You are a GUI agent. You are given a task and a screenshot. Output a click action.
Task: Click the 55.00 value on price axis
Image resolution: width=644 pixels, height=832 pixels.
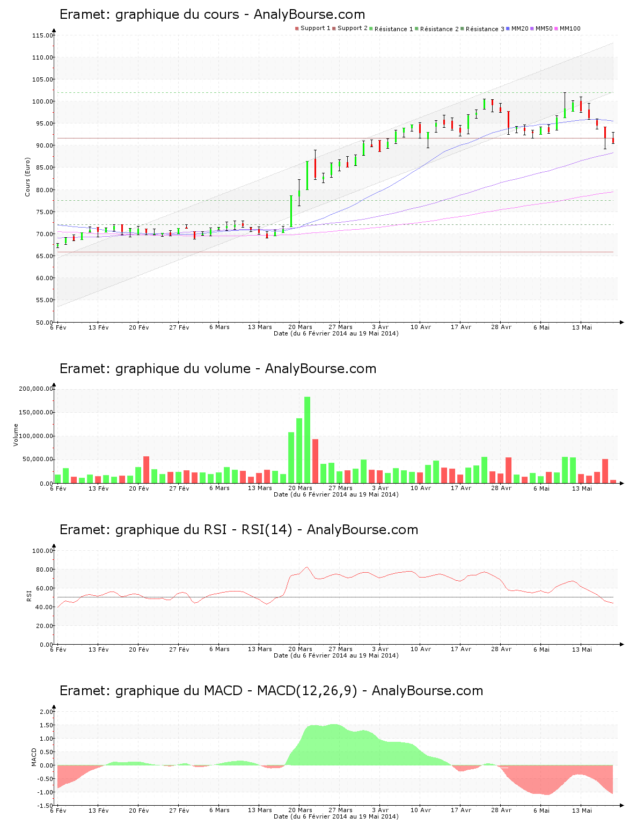(x=45, y=300)
